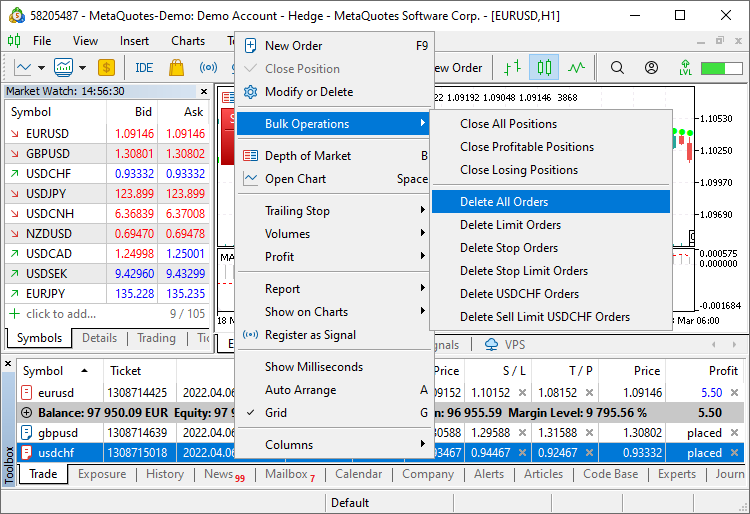Click the chart profiles icon

tap(63, 67)
